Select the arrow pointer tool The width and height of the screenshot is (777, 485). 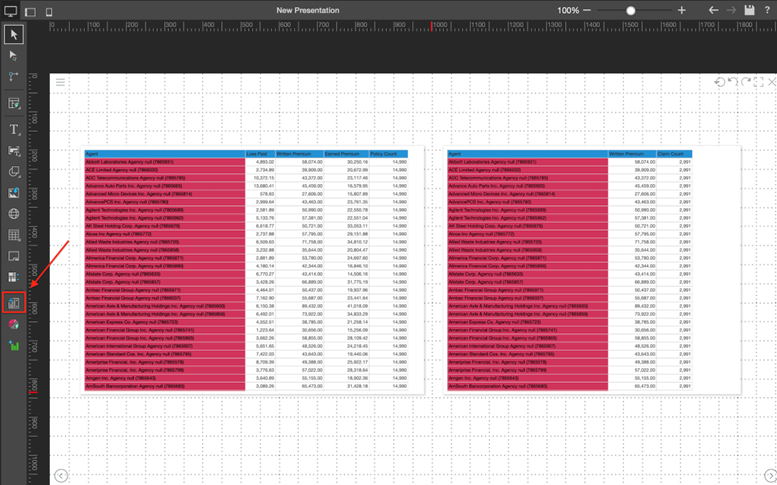tap(14, 34)
